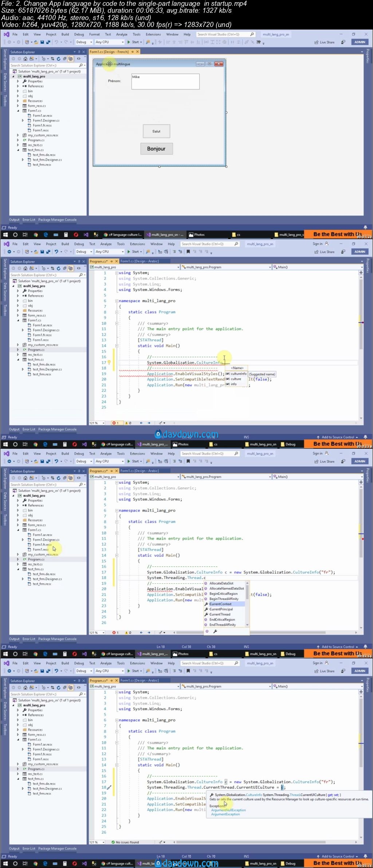The width and height of the screenshot is (373, 868).
Task: Open the Debug configuration dropdown in the French designer frame
Action: click(x=84, y=42)
